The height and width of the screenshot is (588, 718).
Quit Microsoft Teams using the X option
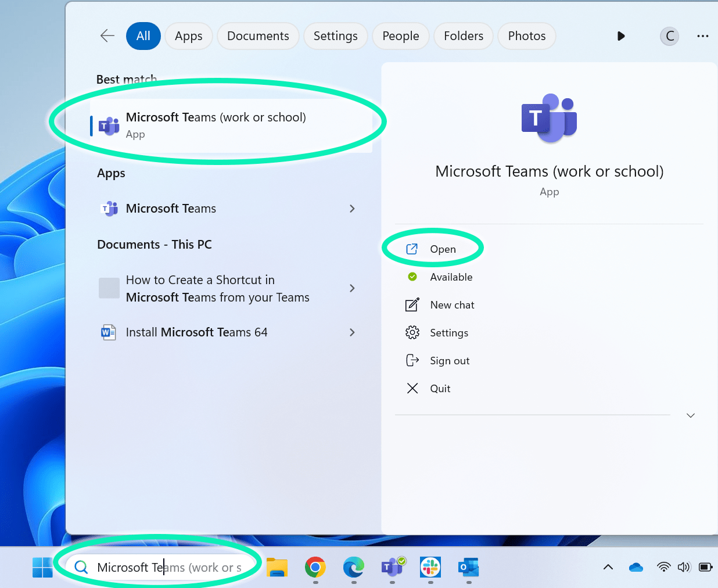click(x=440, y=388)
